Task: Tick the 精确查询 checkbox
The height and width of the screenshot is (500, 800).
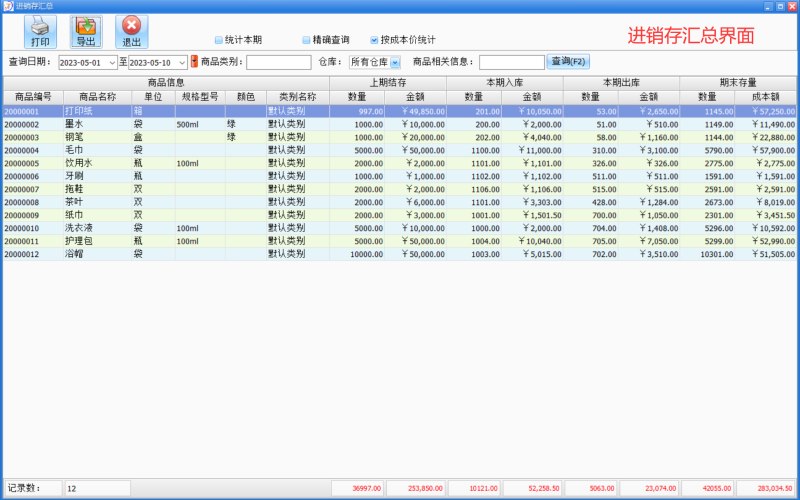Action: click(x=306, y=40)
